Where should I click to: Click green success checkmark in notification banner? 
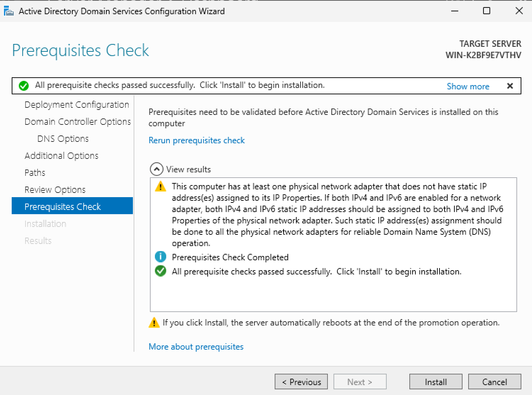coord(24,86)
